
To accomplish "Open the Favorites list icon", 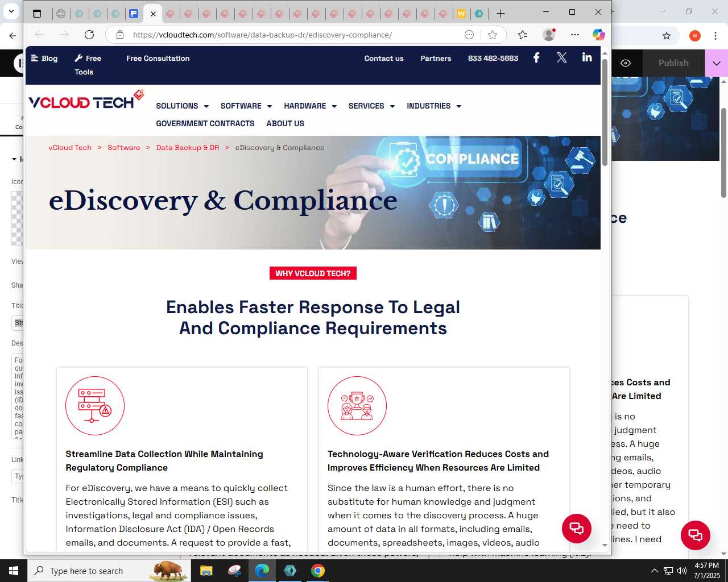I will [x=523, y=35].
